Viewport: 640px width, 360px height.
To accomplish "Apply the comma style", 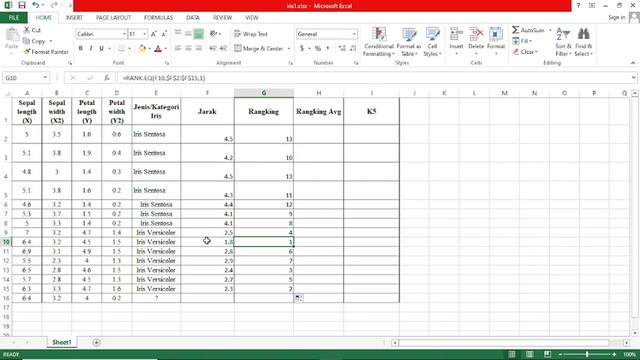I will (x=328, y=49).
